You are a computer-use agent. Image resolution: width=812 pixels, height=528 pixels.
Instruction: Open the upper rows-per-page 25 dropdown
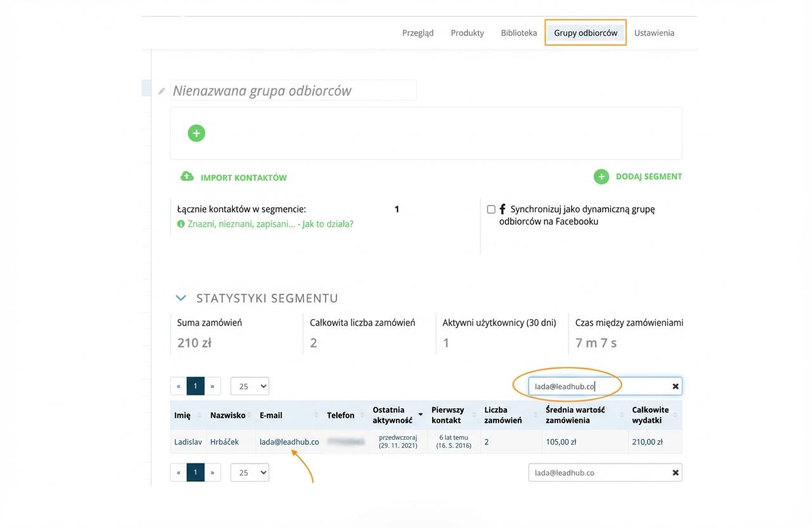pyautogui.click(x=250, y=386)
